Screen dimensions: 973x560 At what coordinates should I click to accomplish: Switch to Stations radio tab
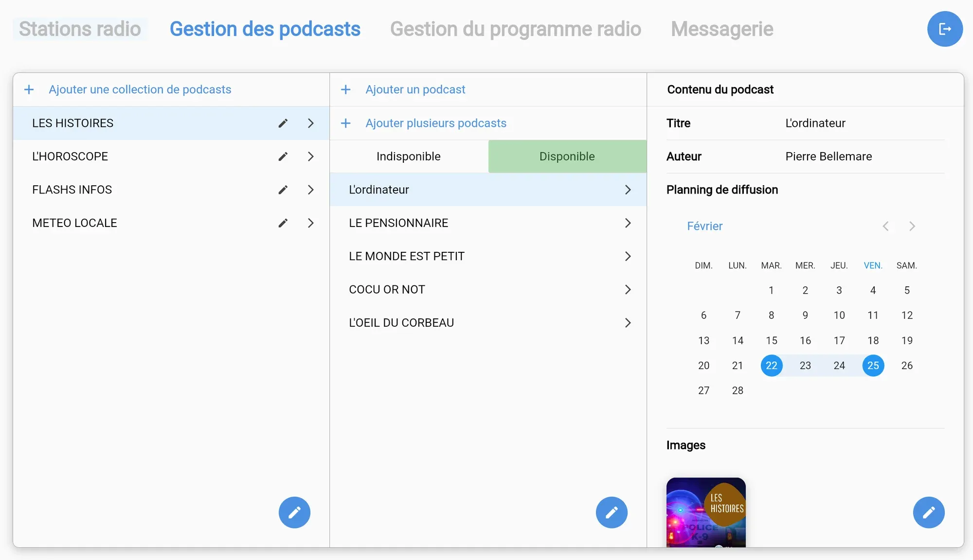click(80, 29)
